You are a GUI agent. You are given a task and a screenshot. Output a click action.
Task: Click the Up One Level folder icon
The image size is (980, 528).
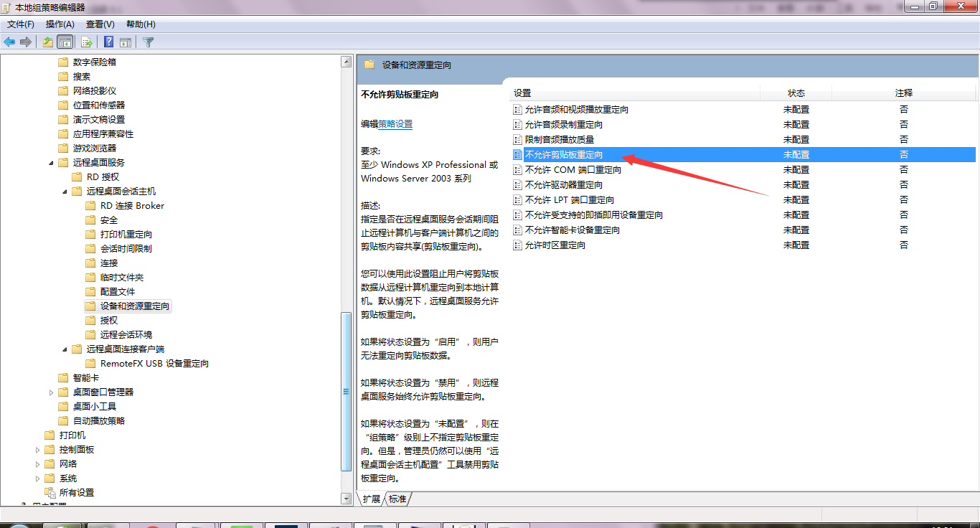click(47, 42)
